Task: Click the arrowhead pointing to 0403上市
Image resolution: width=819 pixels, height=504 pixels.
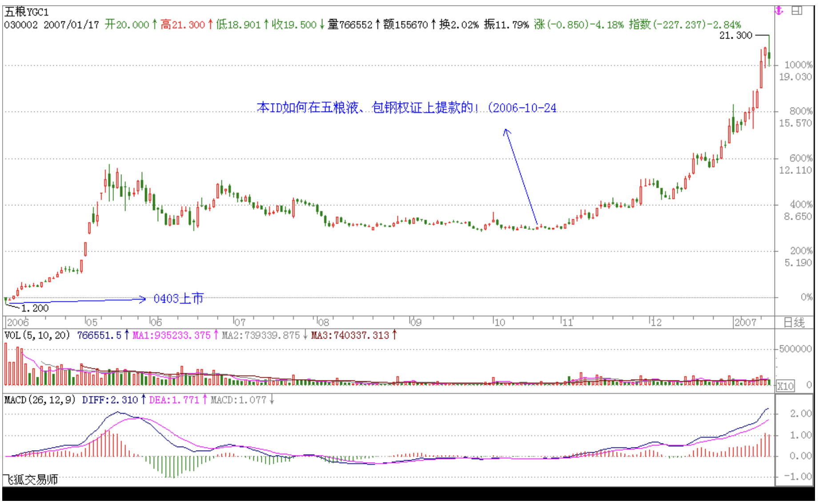Action: [x=143, y=299]
